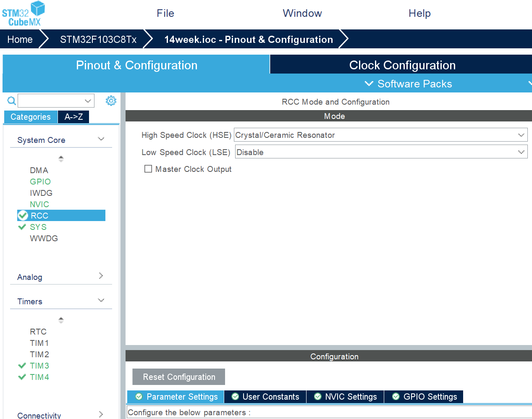This screenshot has height=419, width=532.
Task: Collapse the System Core category
Action: coord(101,139)
